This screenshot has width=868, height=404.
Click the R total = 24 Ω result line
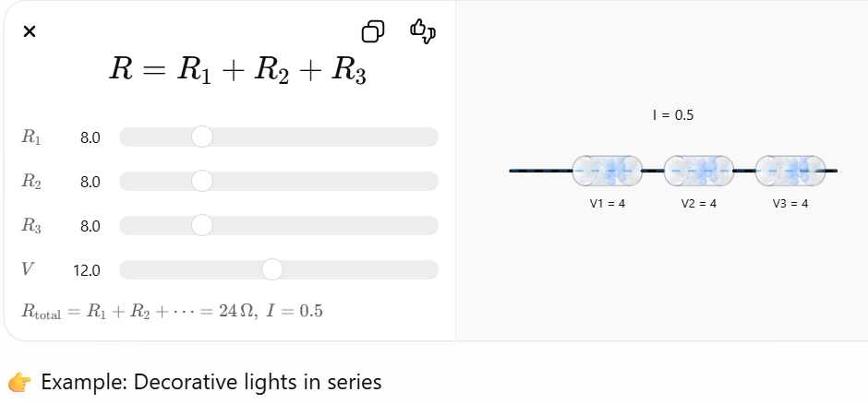(172, 312)
